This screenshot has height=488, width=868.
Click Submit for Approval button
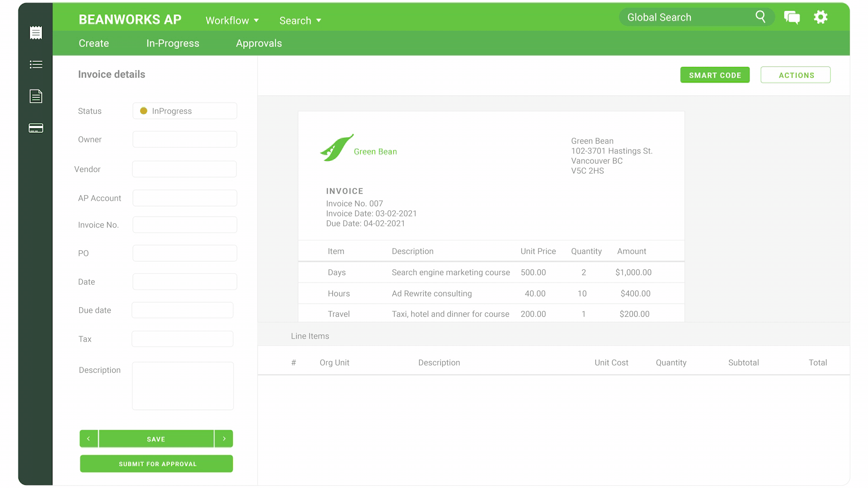tap(156, 464)
